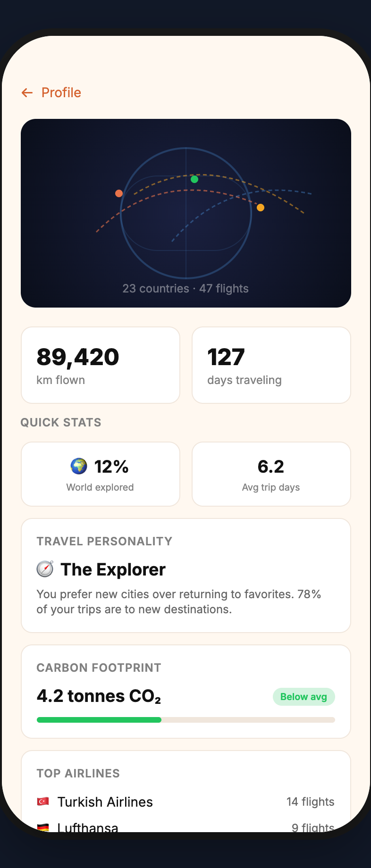Screen dimensions: 371x868
Task: Enable the World explored stat card
Action: pyautogui.click(x=100, y=474)
